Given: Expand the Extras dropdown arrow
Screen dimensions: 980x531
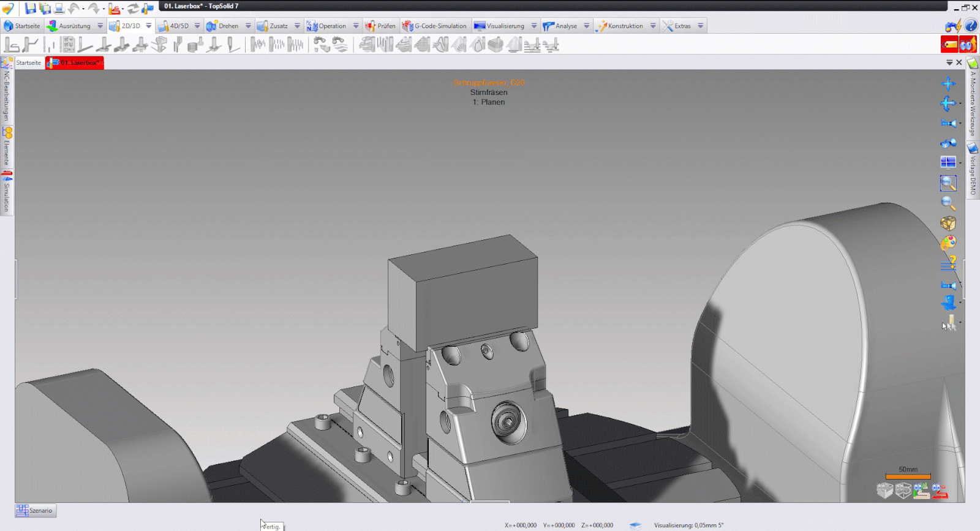Looking at the screenshot, I should [x=701, y=26].
